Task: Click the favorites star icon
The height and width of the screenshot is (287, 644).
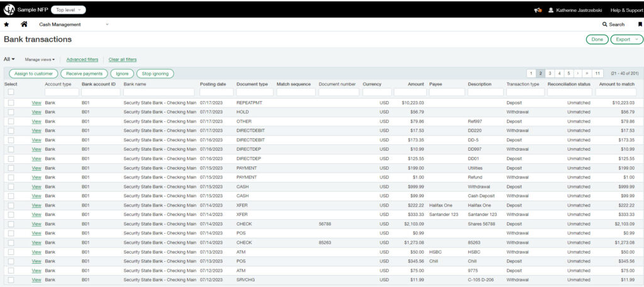Action: (x=6, y=24)
